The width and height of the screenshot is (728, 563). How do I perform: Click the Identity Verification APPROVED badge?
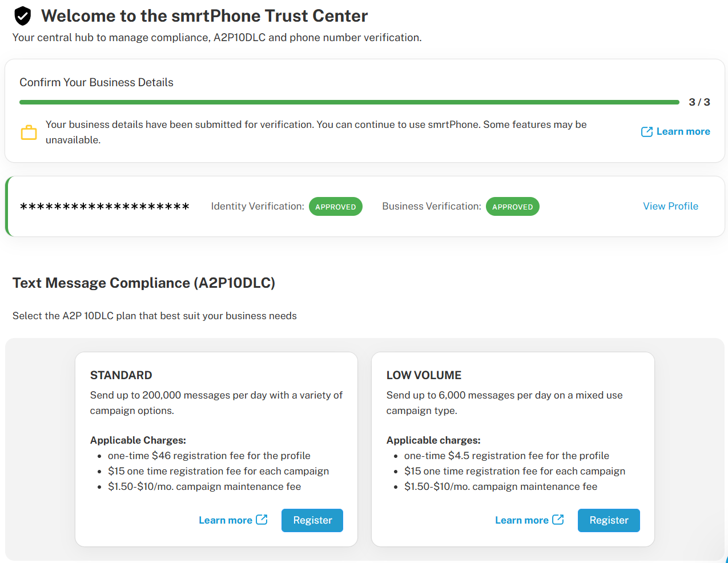(335, 207)
